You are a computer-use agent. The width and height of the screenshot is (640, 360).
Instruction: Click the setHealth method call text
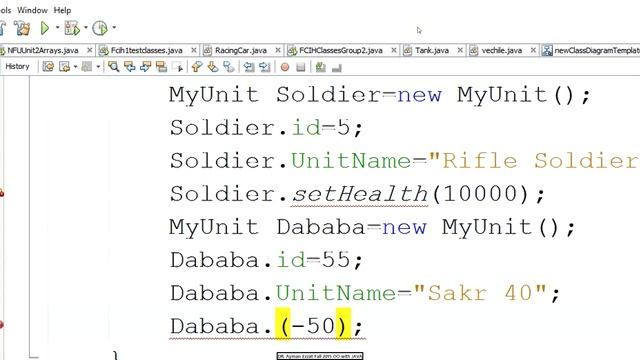(360, 194)
